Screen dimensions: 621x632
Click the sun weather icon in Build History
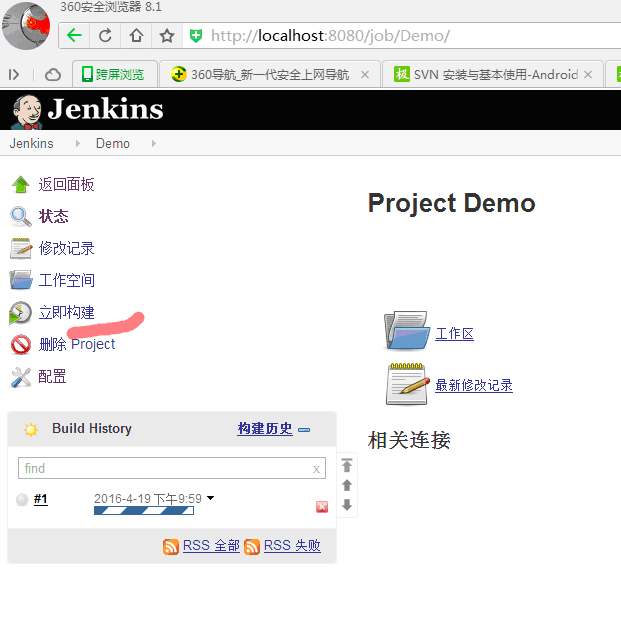[31, 430]
